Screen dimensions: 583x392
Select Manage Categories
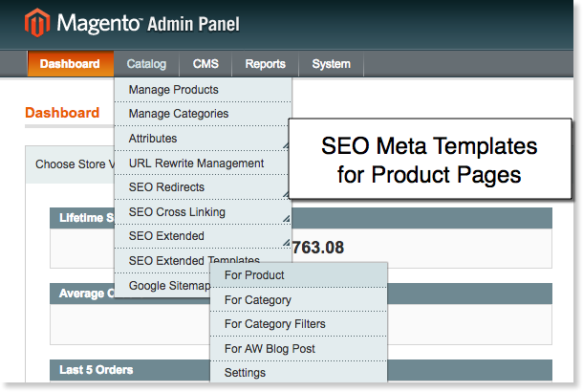[203, 114]
